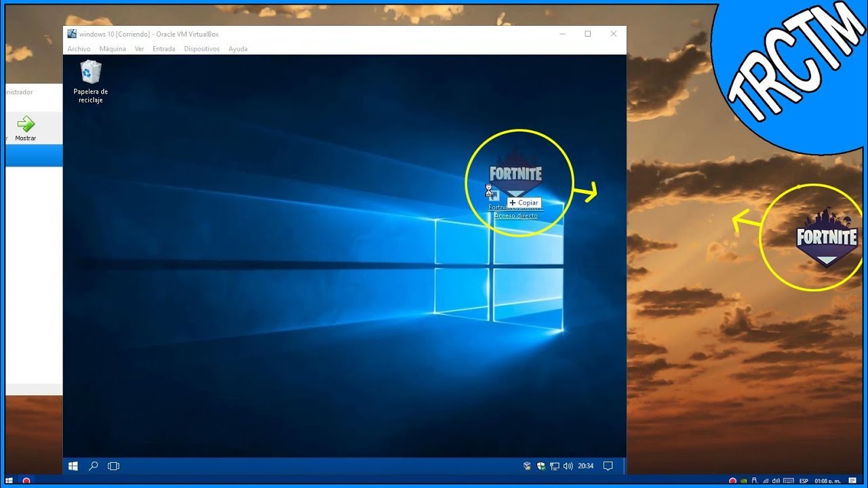This screenshot has height=488, width=868.
Task: Open the Ayuda menu
Action: pyautogui.click(x=238, y=49)
